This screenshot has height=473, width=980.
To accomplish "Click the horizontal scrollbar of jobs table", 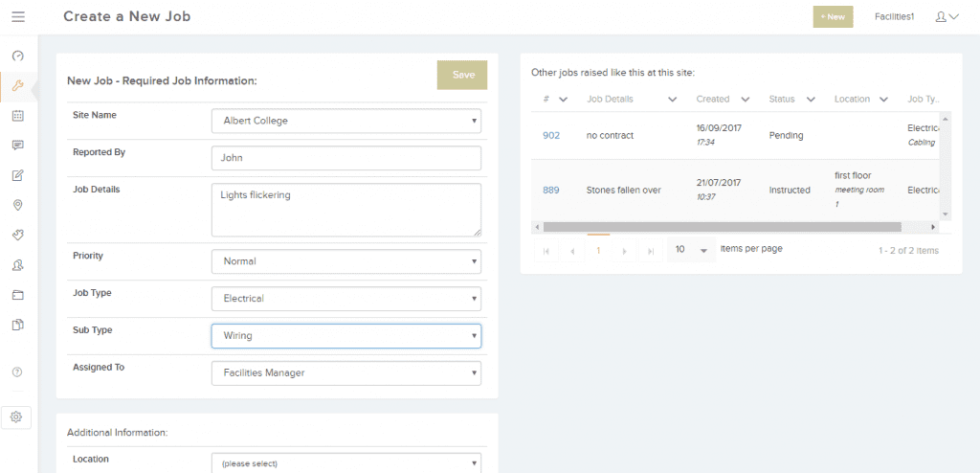I will pos(718,227).
